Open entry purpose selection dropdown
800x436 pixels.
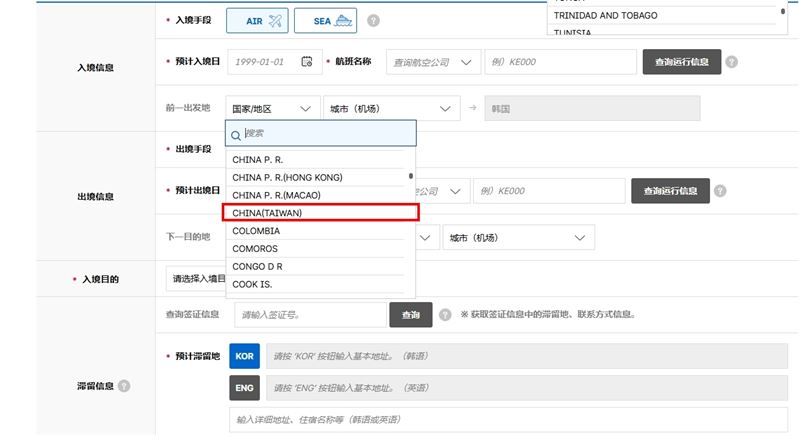coord(196,278)
